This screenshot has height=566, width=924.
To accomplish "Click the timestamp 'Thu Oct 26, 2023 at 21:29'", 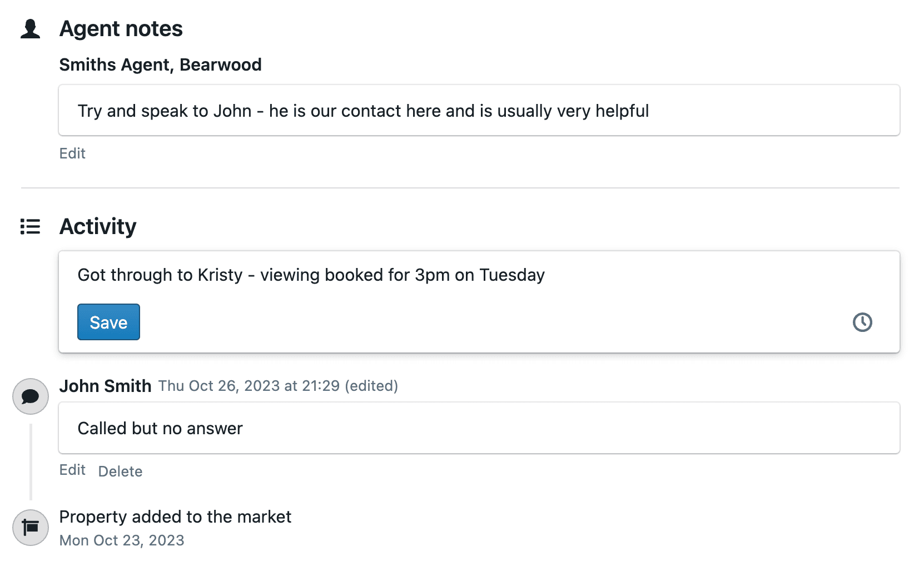I will tap(249, 386).
